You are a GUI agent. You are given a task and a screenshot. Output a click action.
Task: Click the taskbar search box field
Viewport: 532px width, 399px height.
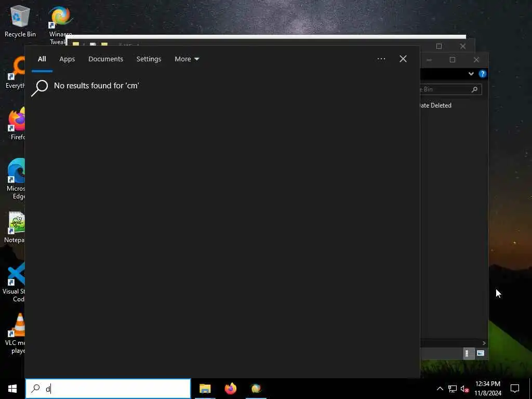click(108, 389)
